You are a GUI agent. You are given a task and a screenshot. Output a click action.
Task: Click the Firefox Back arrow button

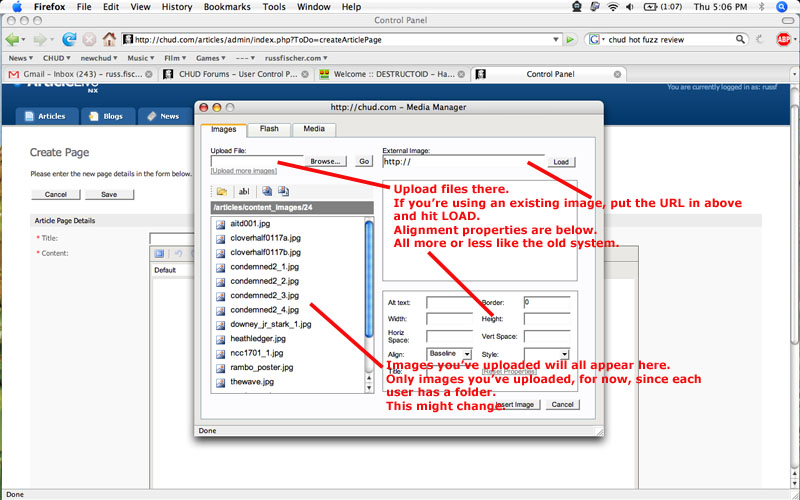pos(14,40)
